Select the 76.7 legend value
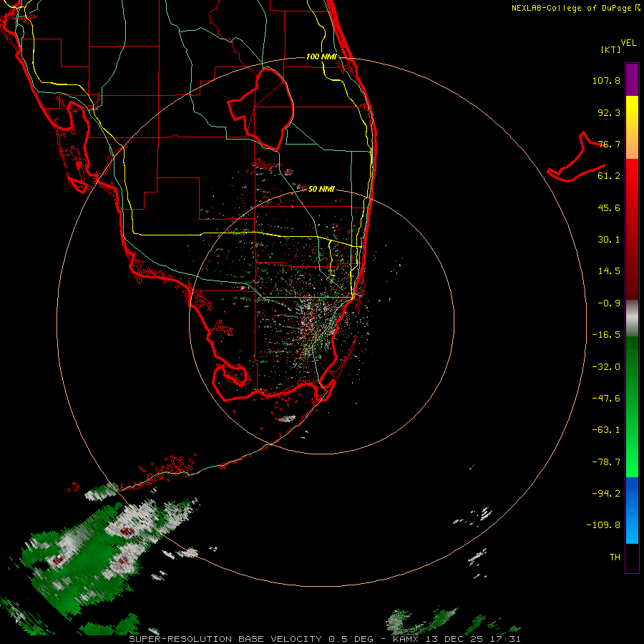 click(609, 144)
